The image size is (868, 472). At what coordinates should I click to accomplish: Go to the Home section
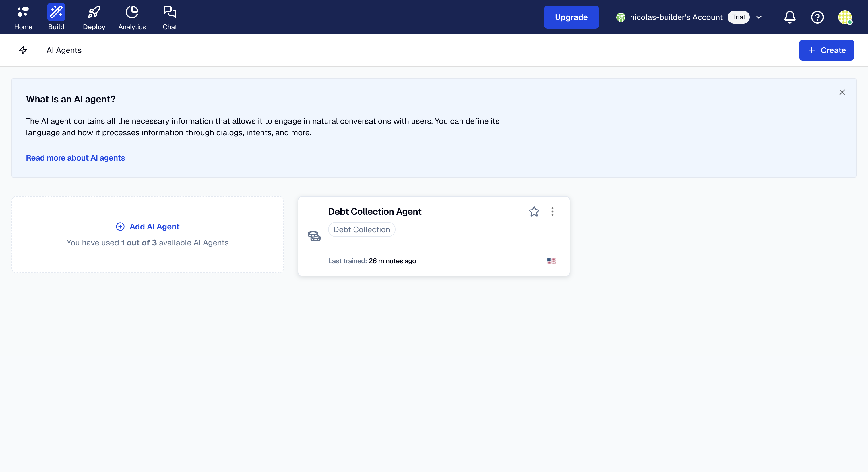(x=23, y=17)
